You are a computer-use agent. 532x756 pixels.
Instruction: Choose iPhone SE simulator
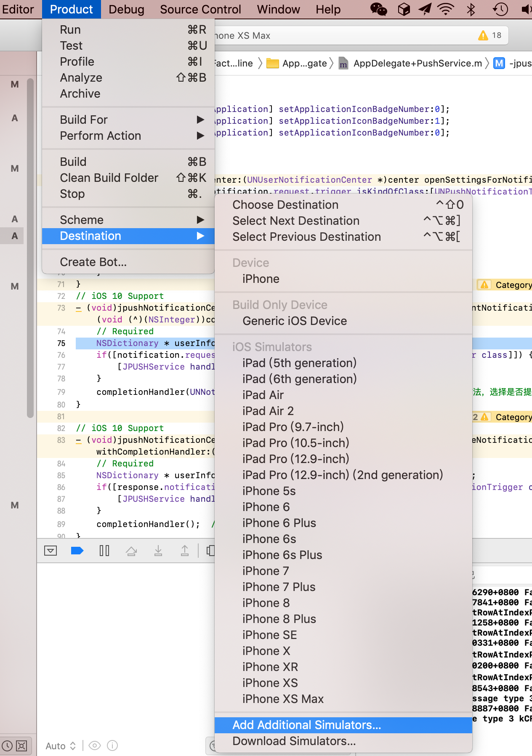click(x=343, y=635)
